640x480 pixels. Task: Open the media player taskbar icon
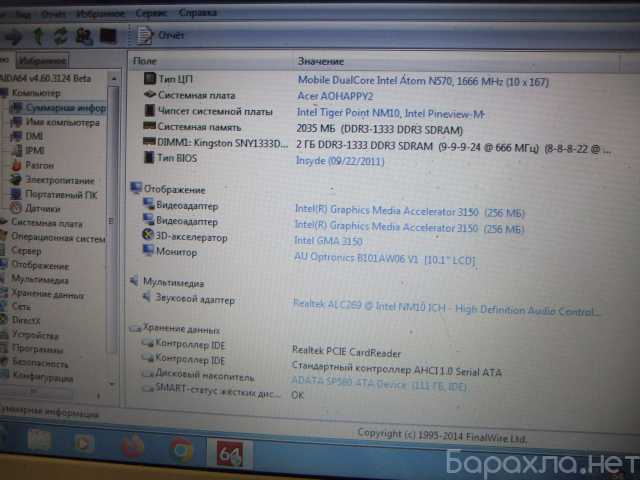pos(84,442)
